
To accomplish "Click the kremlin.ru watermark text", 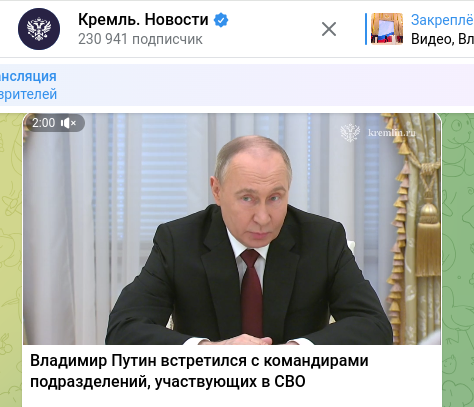I will (x=392, y=133).
